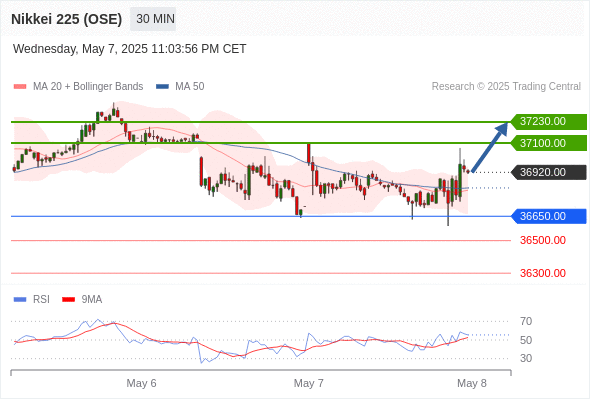This screenshot has height=400, width=590.
Task: Click the 37100.00 green resistance label
Action: [x=549, y=143]
